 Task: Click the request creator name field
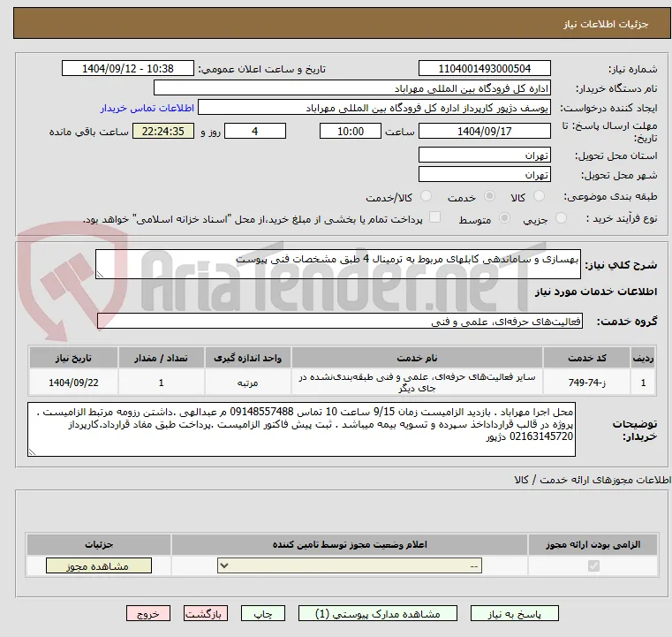pyautogui.click(x=374, y=108)
